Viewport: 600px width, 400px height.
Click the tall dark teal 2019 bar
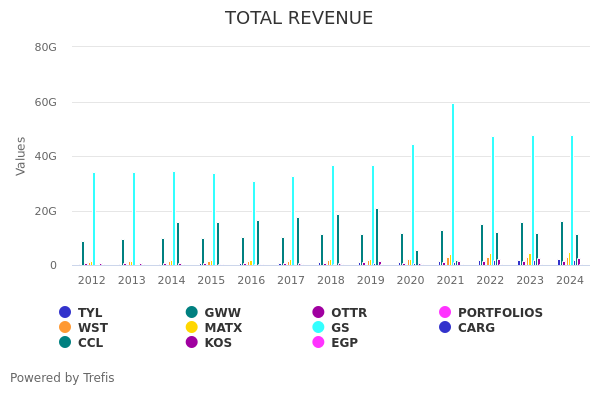pos(377,238)
